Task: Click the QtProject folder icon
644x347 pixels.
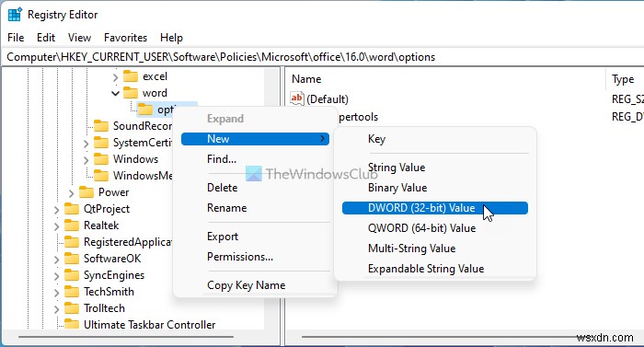Action: tap(72, 208)
